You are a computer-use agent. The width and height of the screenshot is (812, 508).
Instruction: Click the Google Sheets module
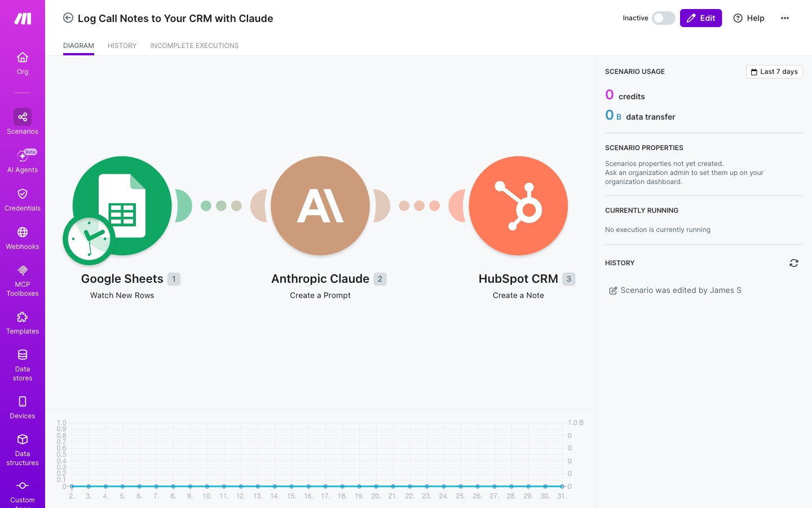(122, 206)
